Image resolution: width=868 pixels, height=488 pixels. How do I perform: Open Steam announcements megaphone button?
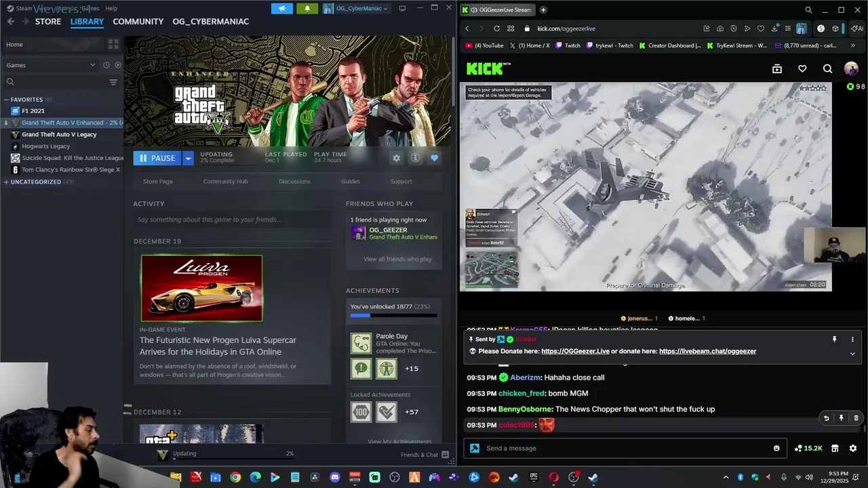click(x=282, y=8)
